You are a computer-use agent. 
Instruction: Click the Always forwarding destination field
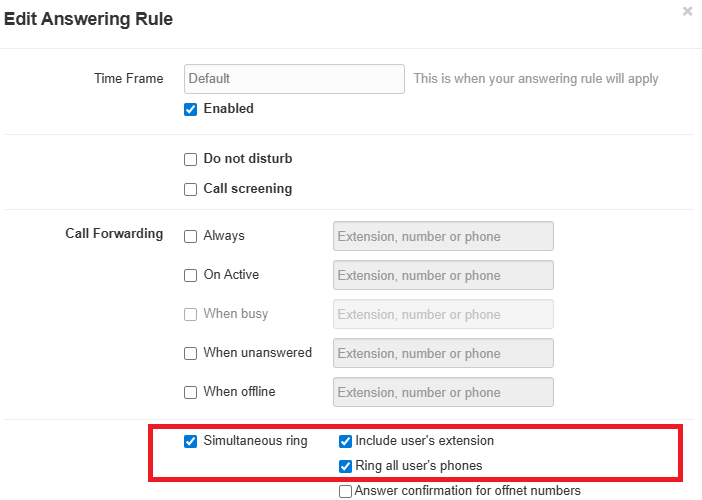click(443, 237)
